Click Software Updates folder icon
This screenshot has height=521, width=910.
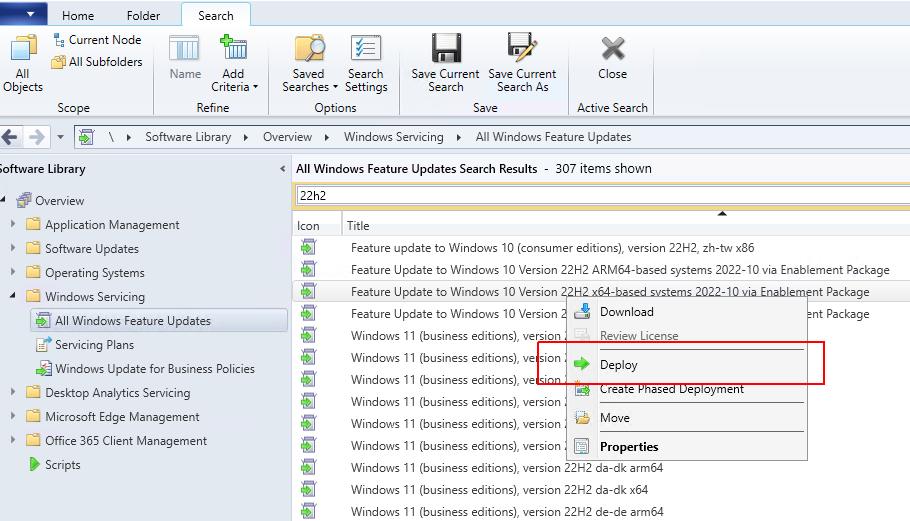pos(33,248)
